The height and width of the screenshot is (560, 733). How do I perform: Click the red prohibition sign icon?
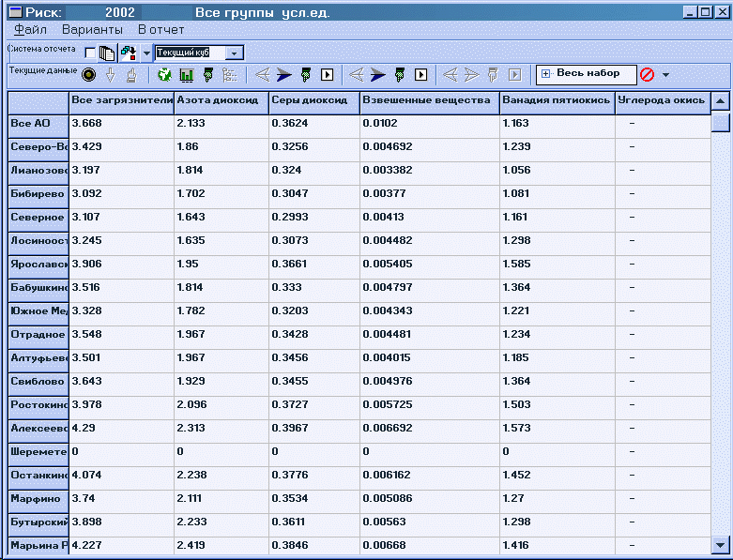click(x=647, y=74)
